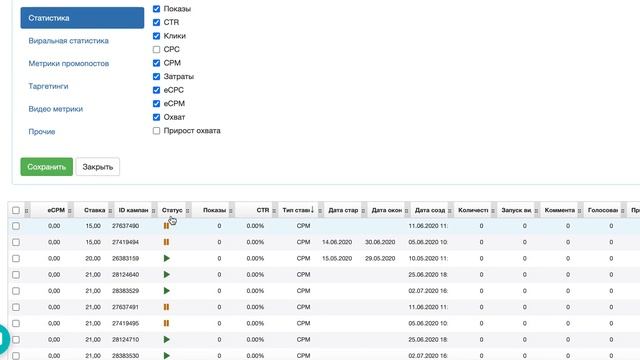Click the grip icon right of the Количест header

[x=493, y=211]
